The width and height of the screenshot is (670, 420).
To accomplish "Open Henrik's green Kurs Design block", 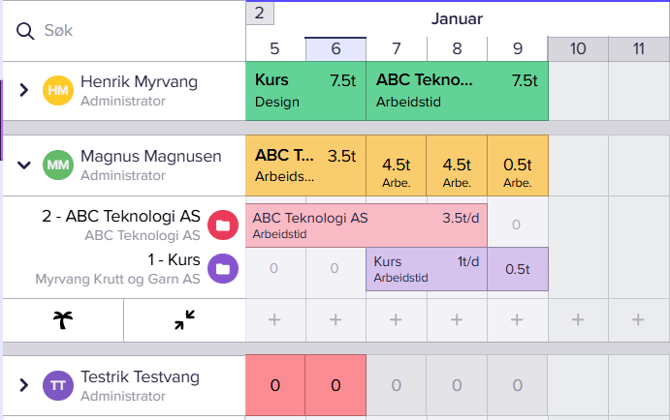I will point(305,91).
